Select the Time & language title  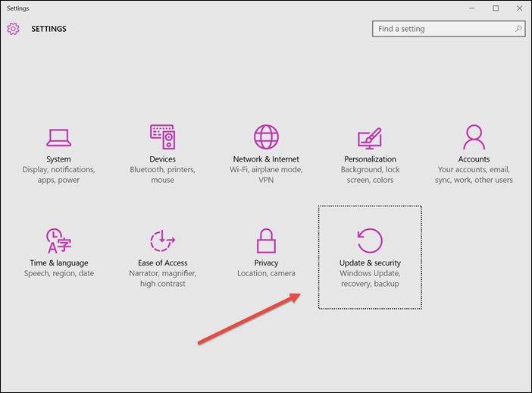[x=59, y=263]
